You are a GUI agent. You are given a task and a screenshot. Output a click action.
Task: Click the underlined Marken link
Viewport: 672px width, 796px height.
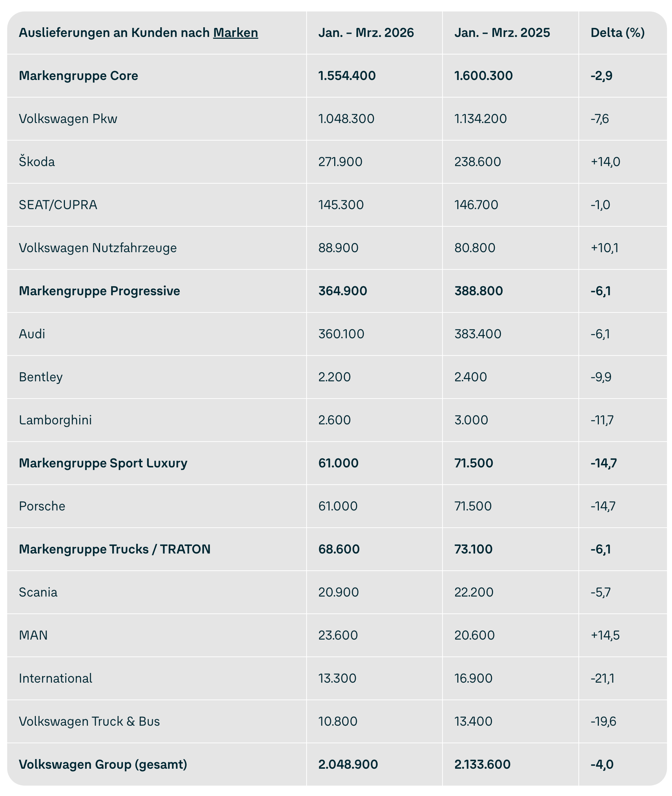(236, 33)
